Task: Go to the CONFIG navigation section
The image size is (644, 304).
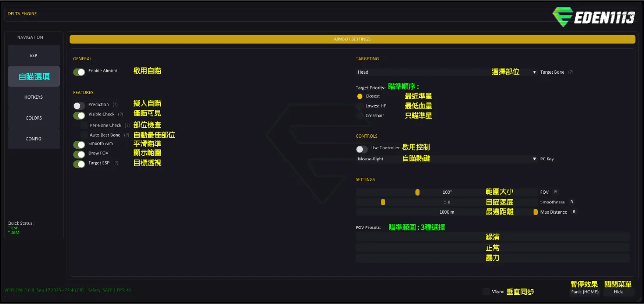Action: [x=34, y=139]
